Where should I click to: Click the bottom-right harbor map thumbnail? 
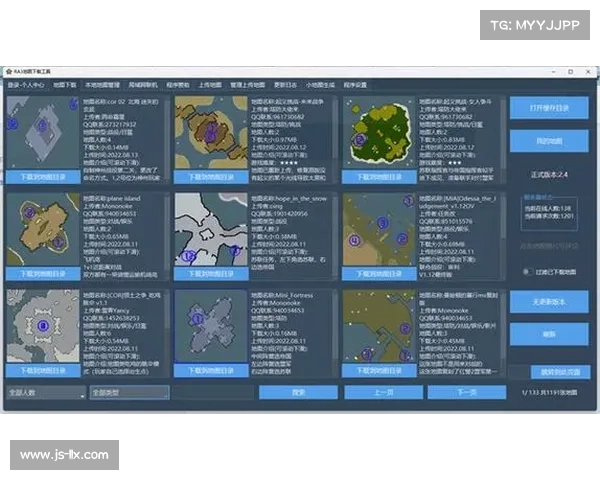click(379, 326)
